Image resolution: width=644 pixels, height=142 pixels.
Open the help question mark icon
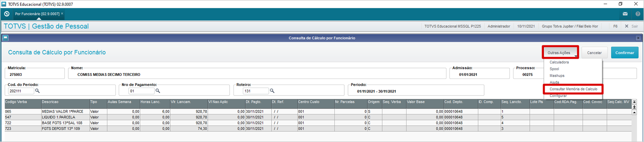(638, 14)
